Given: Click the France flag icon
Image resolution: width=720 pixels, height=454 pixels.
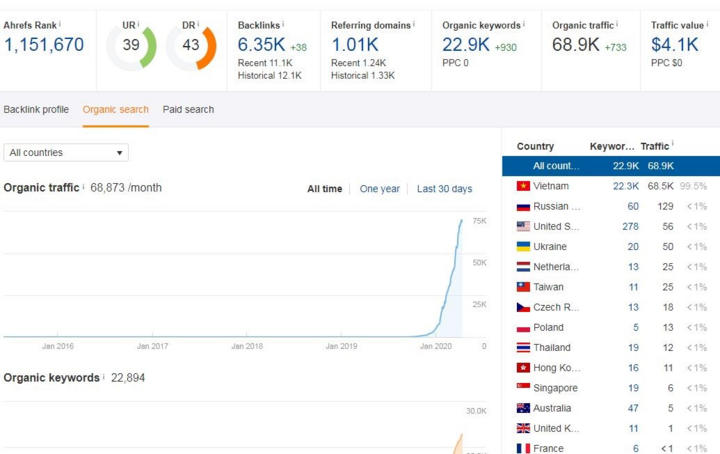Looking at the screenshot, I should (523, 448).
